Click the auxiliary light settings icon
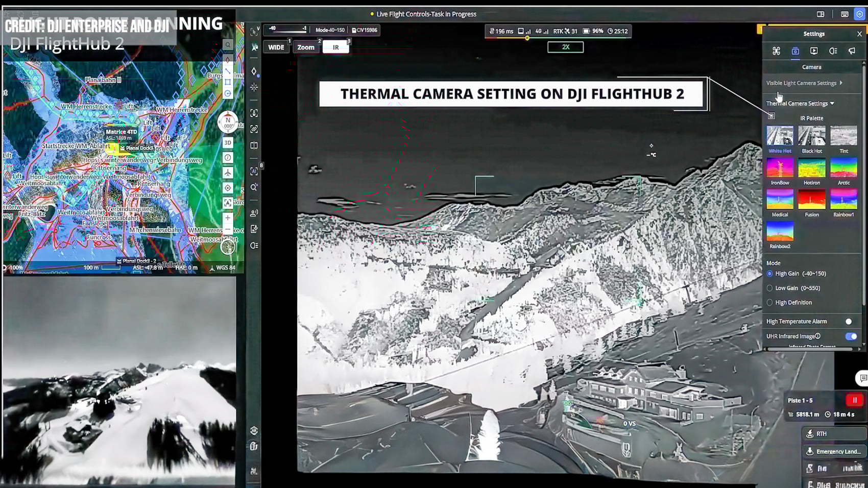The width and height of the screenshot is (868, 488). pyautogui.click(x=832, y=51)
